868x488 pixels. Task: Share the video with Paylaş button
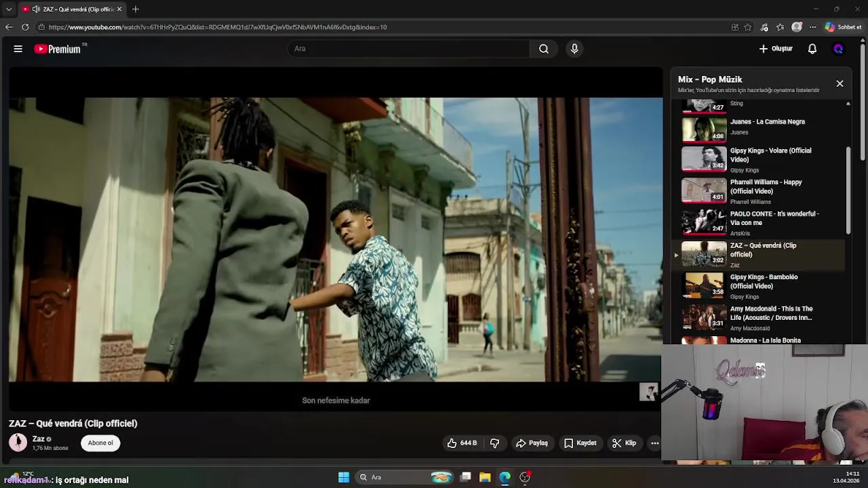(x=532, y=443)
